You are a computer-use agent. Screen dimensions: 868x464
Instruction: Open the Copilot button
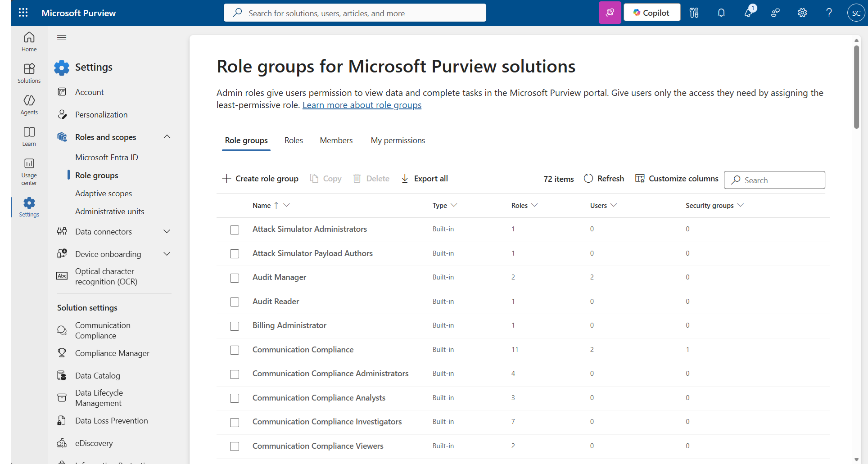tap(652, 13)
